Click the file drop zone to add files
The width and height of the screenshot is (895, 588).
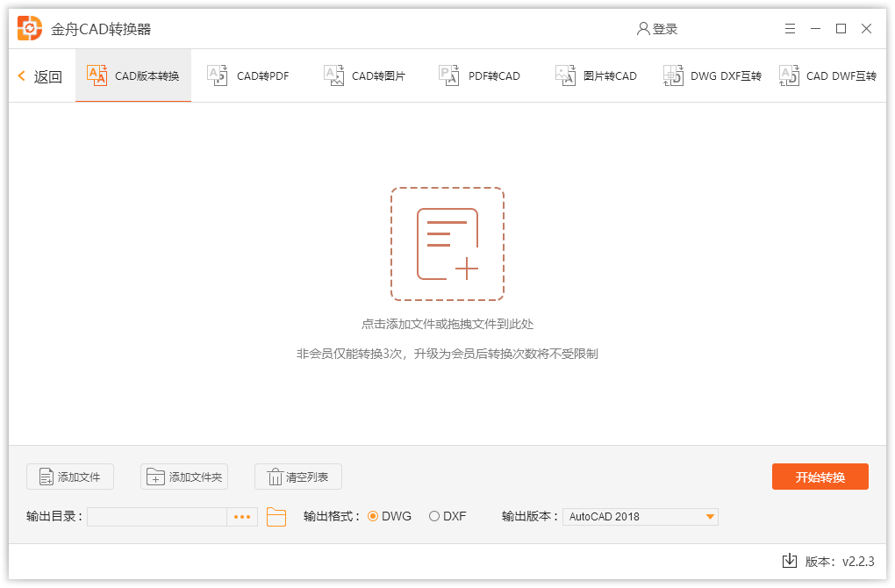(x=447, y=243)
